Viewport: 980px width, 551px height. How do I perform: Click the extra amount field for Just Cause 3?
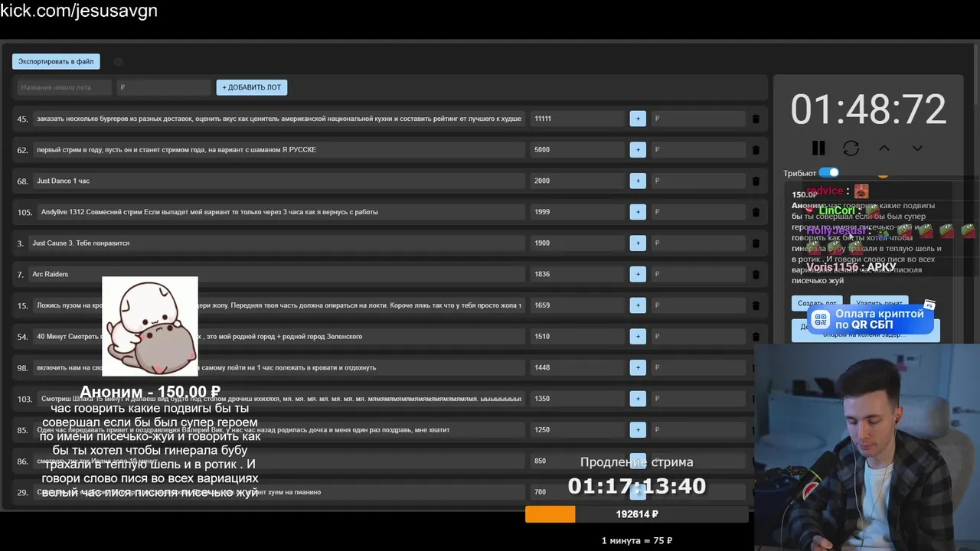[697, 243]
